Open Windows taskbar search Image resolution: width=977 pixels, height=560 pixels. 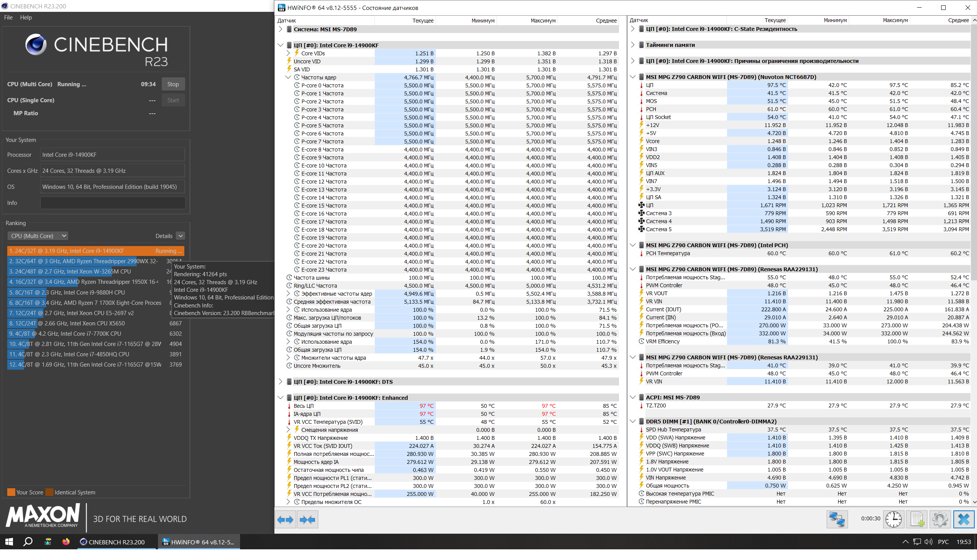click(28, 542)
